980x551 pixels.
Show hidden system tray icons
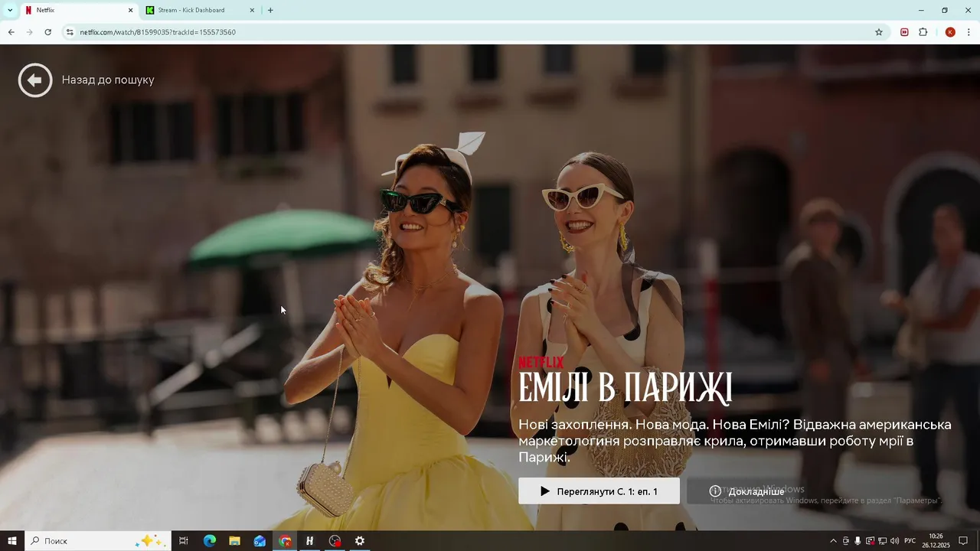(833, 541)
